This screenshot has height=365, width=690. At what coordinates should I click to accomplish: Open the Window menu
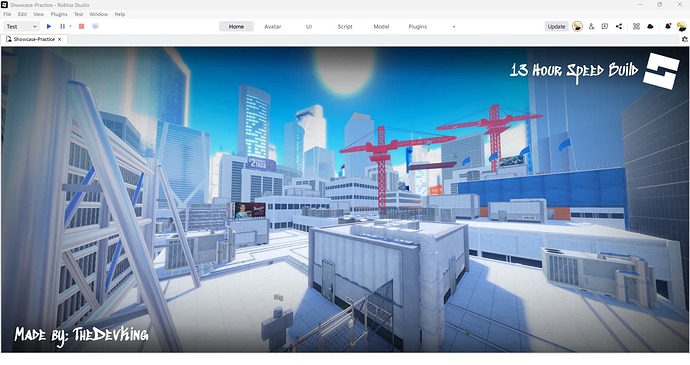tap(99, 14)
